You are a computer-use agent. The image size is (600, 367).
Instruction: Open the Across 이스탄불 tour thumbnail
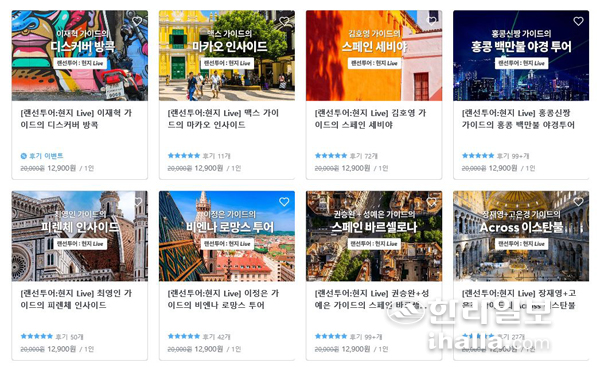click(x=521, y=236)
